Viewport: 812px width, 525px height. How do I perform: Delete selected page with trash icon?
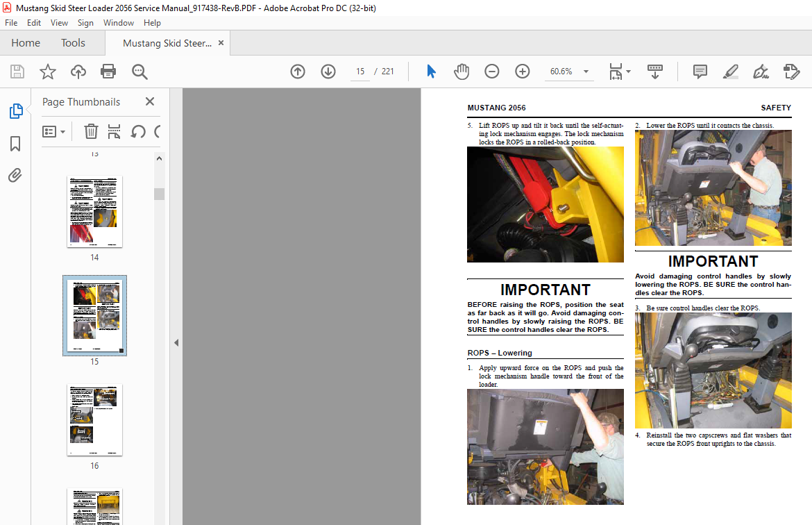[91, 132]
